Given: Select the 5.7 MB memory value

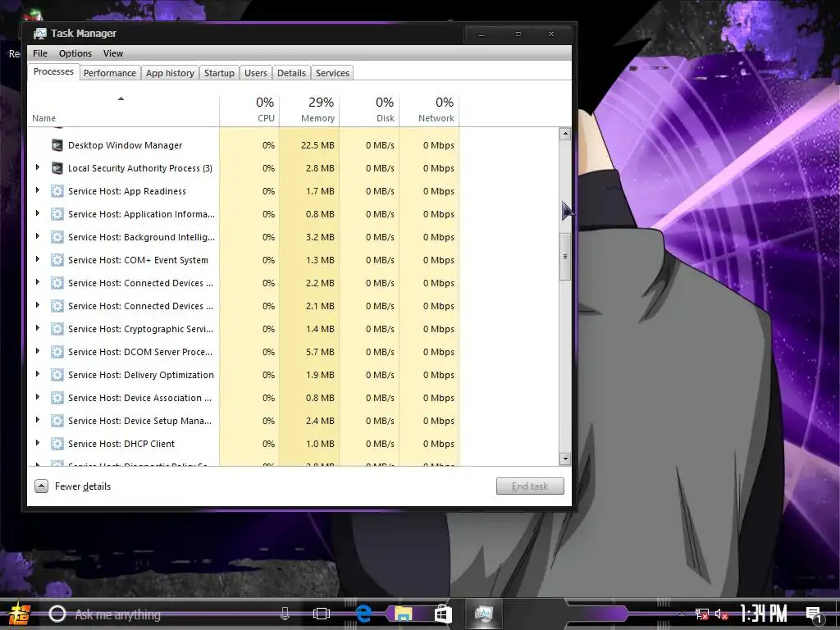Looking at the screenshot, I should click(x=309, y=352).
